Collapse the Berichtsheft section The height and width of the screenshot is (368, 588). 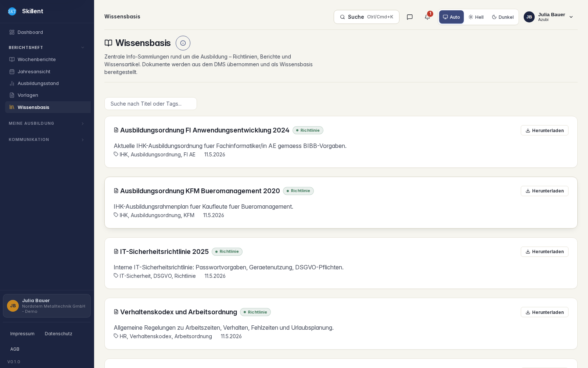coord(47,47)
